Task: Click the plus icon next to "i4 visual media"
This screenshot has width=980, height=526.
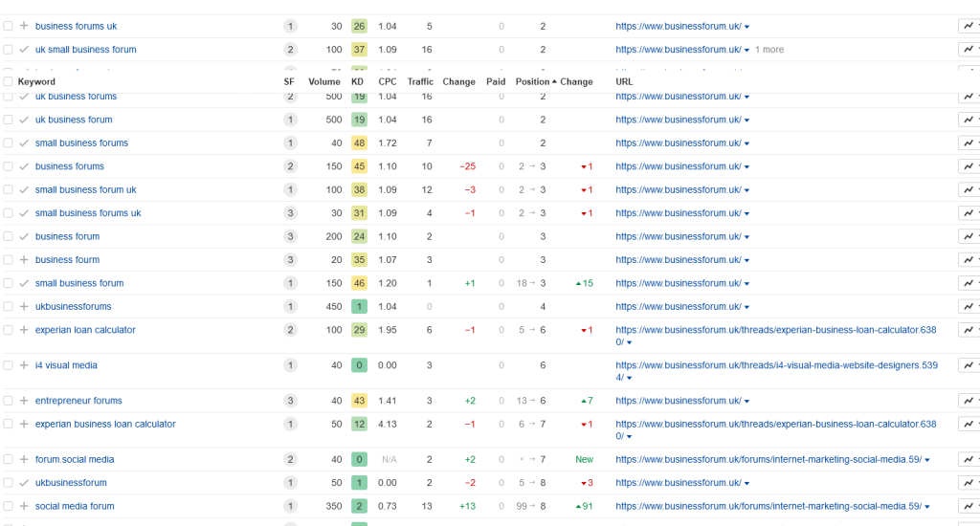Action: point(24,365)
